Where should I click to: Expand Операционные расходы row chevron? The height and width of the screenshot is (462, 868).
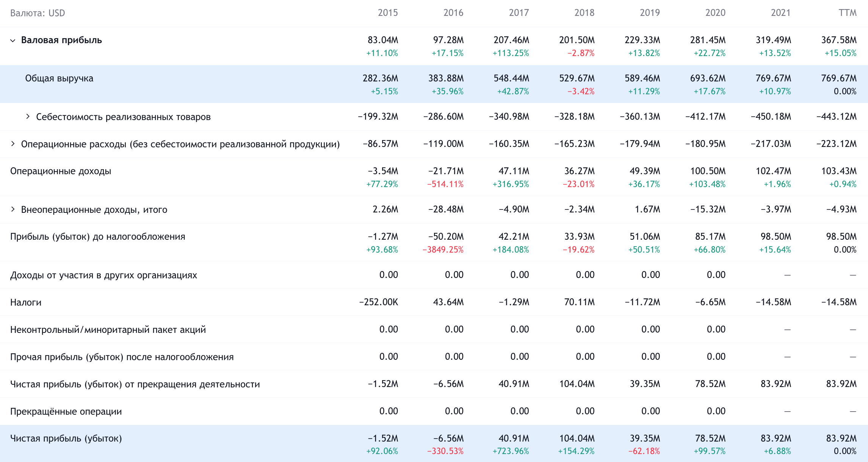13,144
